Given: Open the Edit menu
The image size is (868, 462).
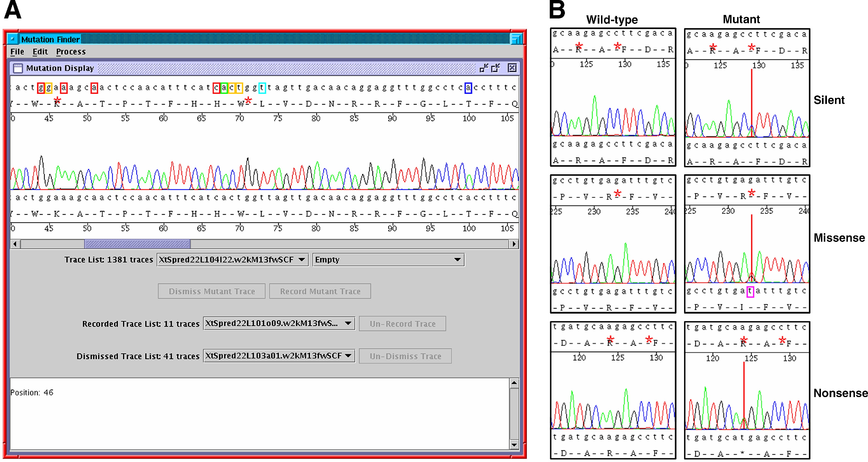Looking at the screenshot, I should (x=40, y=52).
